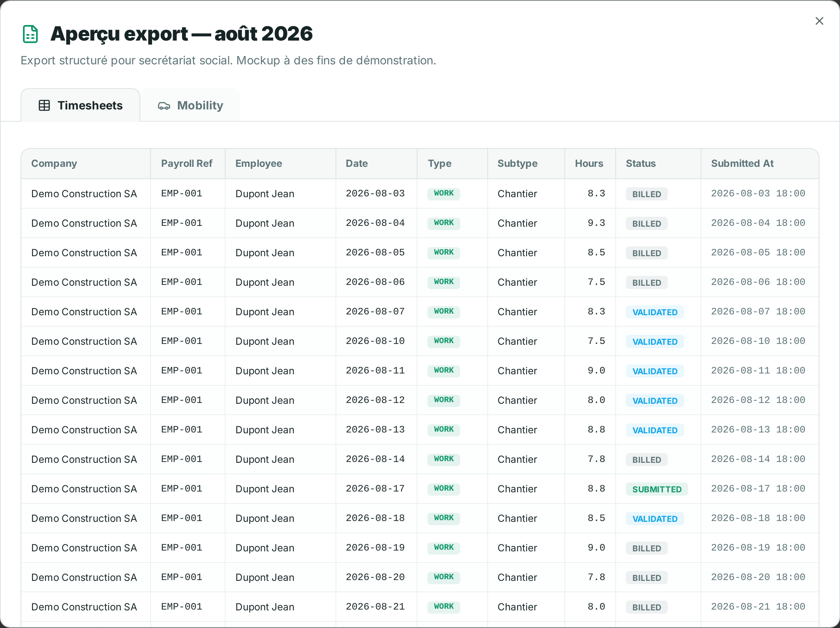Click the WORK badge in the 2026-08-19 row

[x=444, y=548]
